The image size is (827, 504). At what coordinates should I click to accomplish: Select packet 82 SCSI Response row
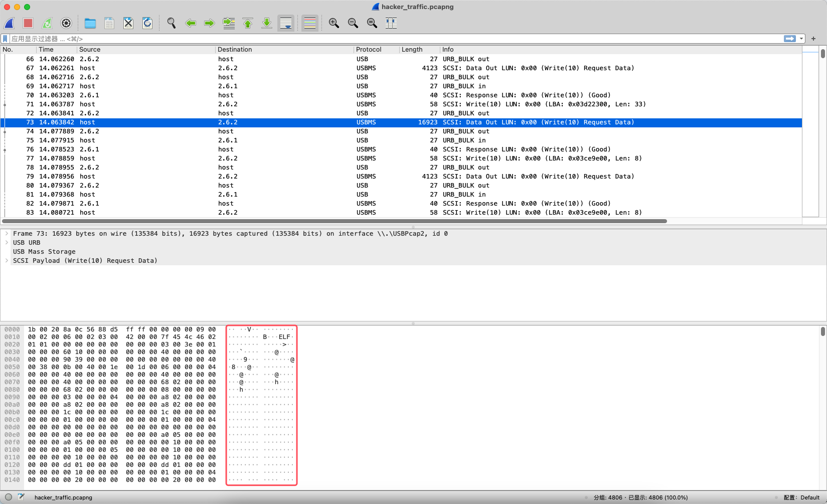pyautogui.click(x=401, y=204)
